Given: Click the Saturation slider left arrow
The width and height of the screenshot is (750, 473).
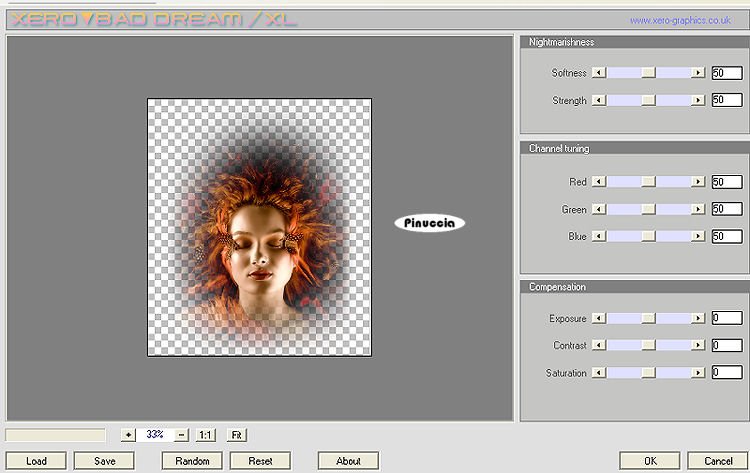Looking at the screenshot, I should click(599, 373).
